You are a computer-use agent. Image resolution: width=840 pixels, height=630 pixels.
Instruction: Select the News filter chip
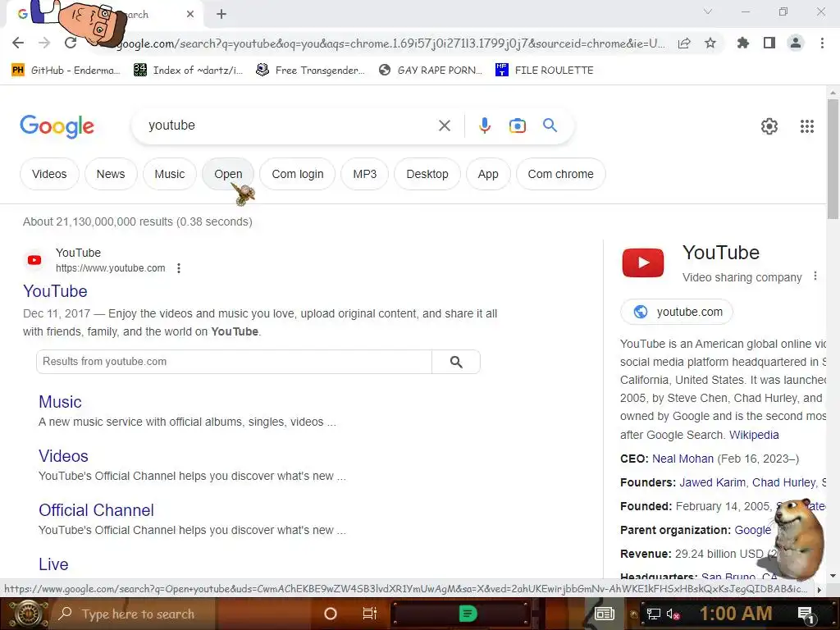tap(111, 174)
